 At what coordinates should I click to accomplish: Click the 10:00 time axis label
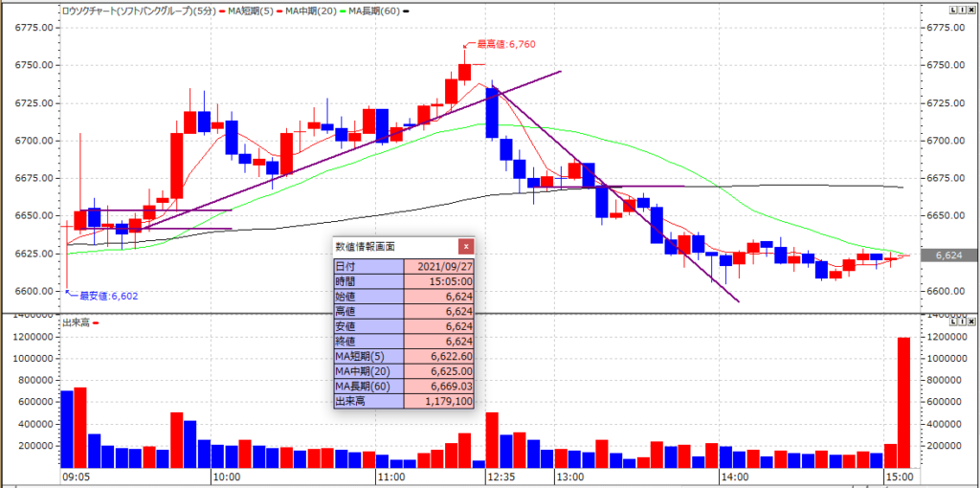pyautogui.click(x=227, y=477)
